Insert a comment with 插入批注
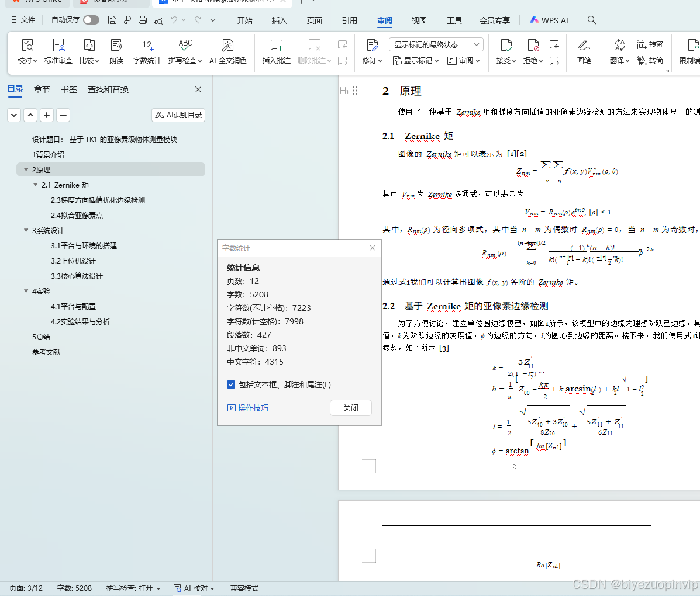 (x=277, y=51)
